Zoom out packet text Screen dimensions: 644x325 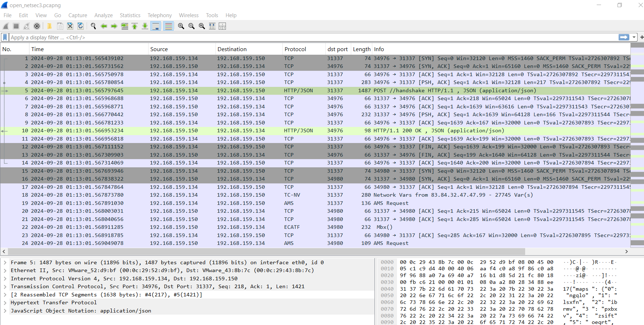pyautogui.click(x=192, y=26)
